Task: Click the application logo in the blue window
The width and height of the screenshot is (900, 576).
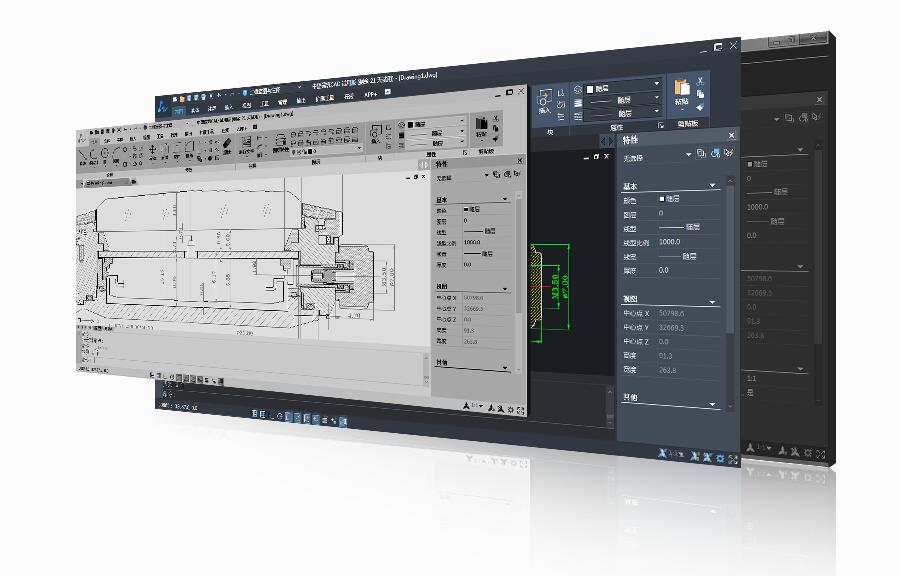Action: pos(163,106)
